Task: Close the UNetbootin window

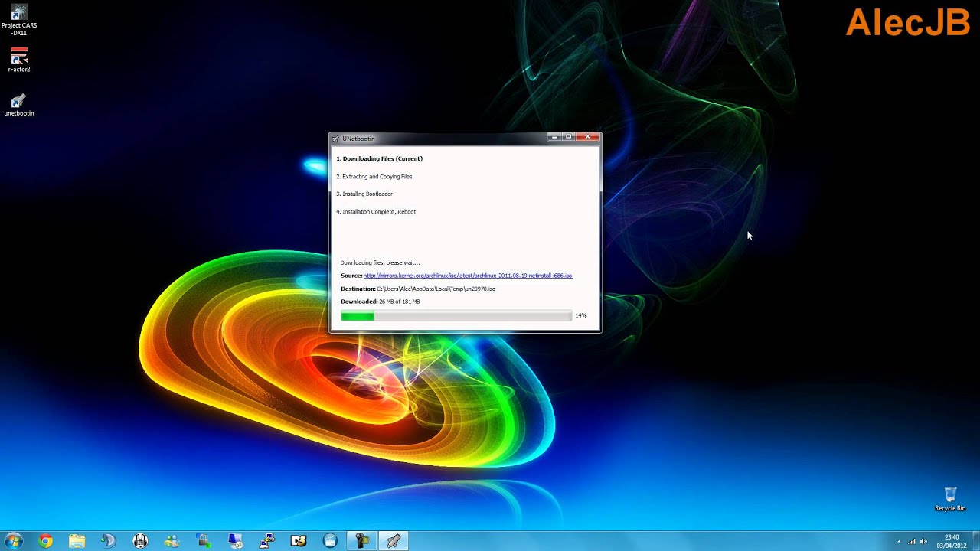Action: [x=587, y=137]
